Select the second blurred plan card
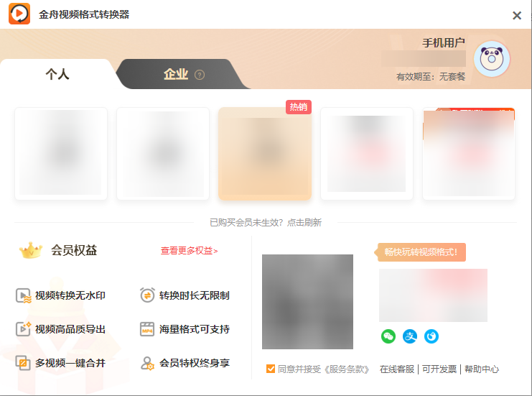The height and width of the screenshot is (396, 532). tap(163, 154)
